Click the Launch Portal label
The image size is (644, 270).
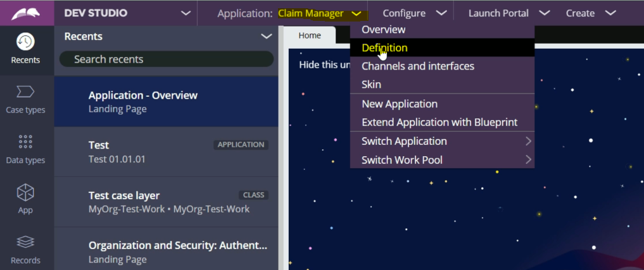tap(498, 13)
